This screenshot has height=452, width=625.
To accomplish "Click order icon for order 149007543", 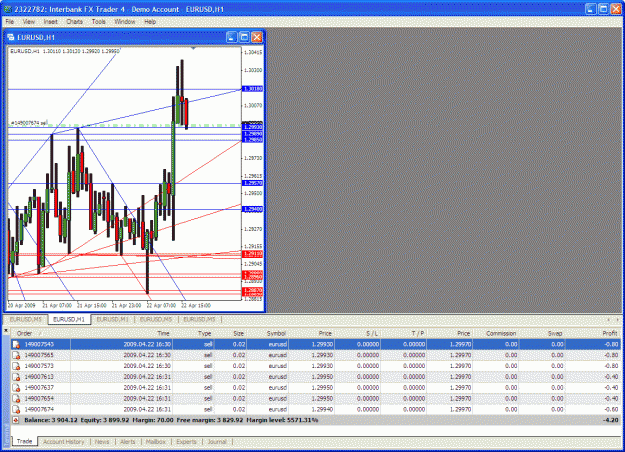I will pos(16,344).
